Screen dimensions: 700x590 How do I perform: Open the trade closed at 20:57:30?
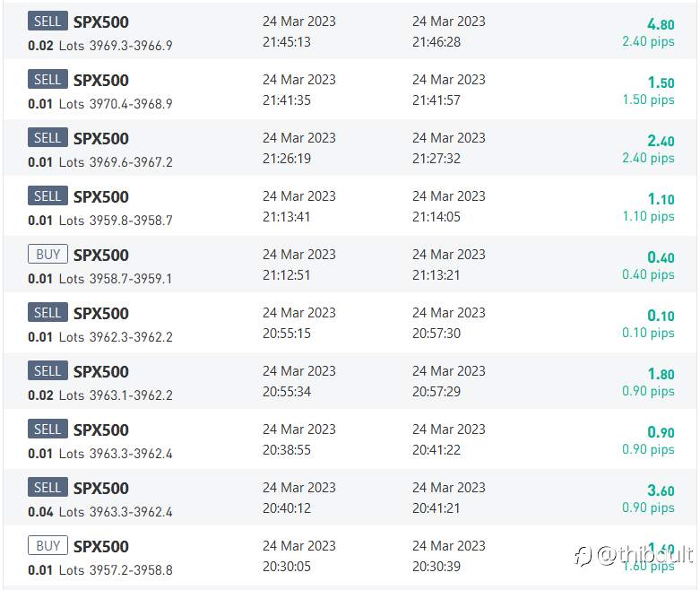tap(350, 323)
